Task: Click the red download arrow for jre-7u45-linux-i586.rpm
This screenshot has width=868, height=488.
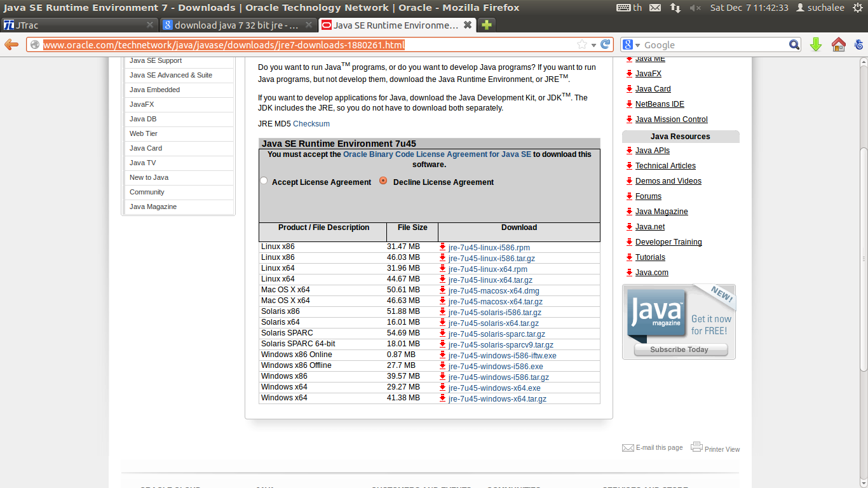Action: 443,247
